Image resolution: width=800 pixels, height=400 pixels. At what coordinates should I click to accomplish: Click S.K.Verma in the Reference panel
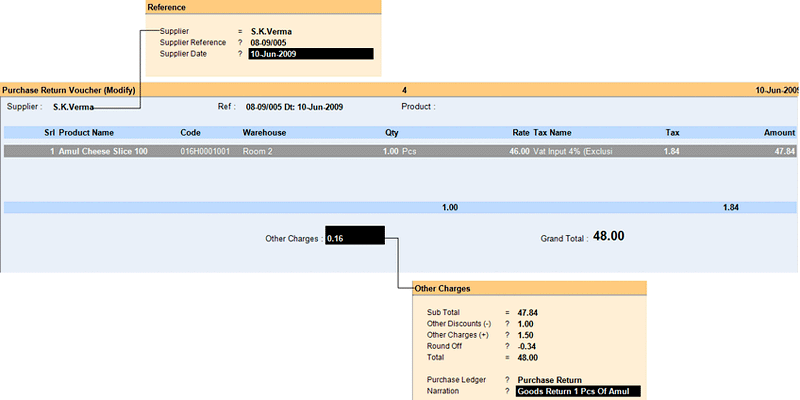[x=270, y=32]
